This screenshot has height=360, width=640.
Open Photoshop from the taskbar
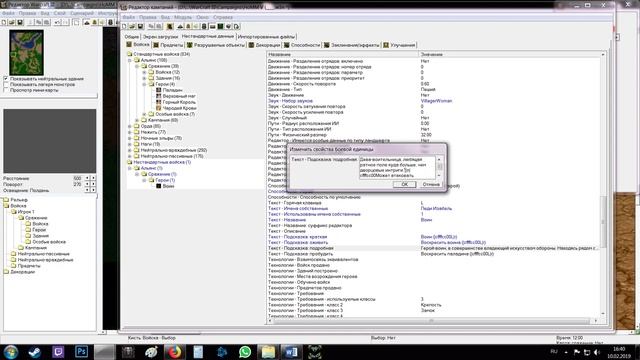81,352
